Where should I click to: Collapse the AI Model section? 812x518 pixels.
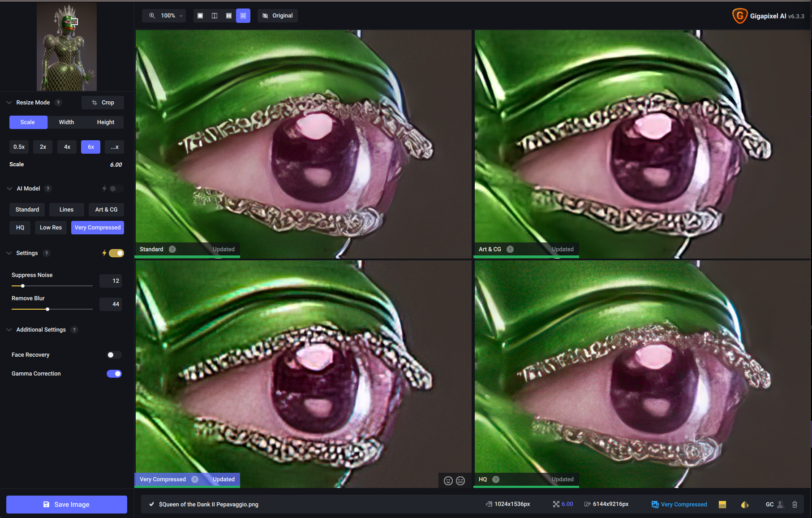pos(9,189)
